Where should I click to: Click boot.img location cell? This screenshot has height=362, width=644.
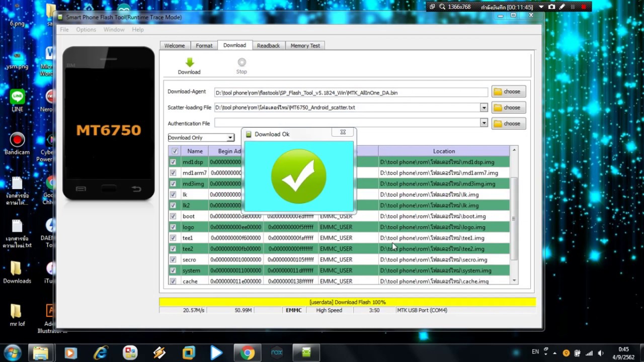[x=444, y=216]
